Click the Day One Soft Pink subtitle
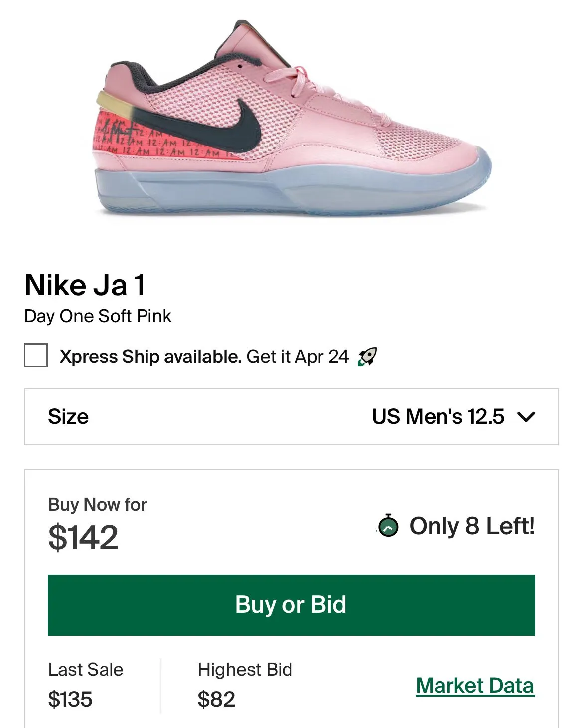 98,316
